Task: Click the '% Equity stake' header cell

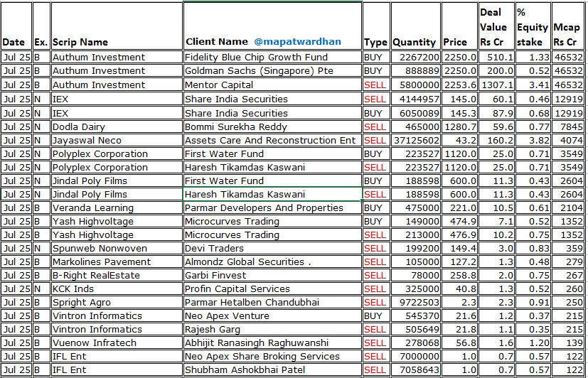Action: coord(533,26)
